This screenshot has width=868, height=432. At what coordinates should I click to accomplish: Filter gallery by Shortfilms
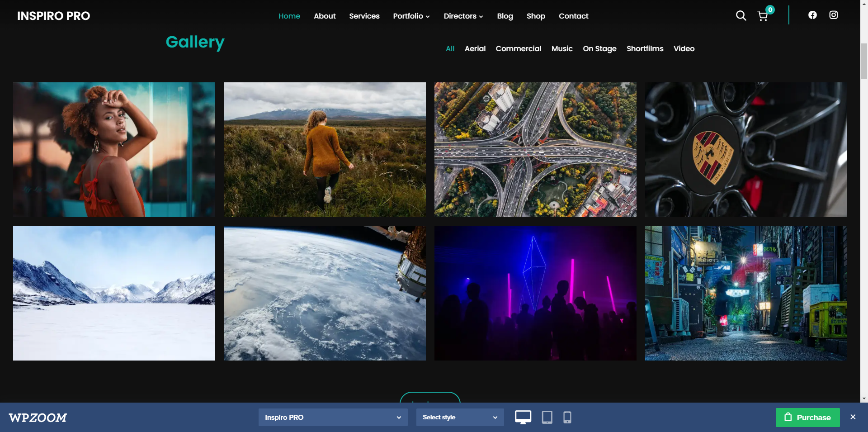(645, 48)
